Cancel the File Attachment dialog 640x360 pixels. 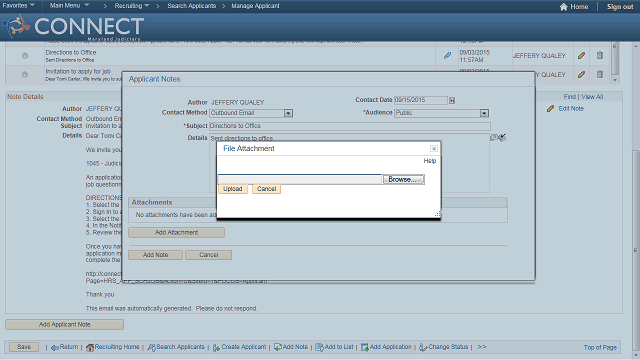click(267, 189)
